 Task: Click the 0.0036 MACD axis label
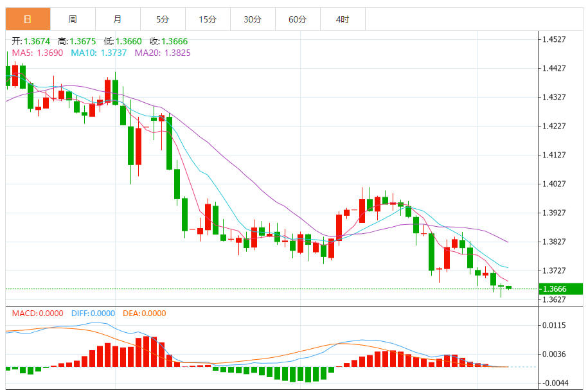click(554, 354)
